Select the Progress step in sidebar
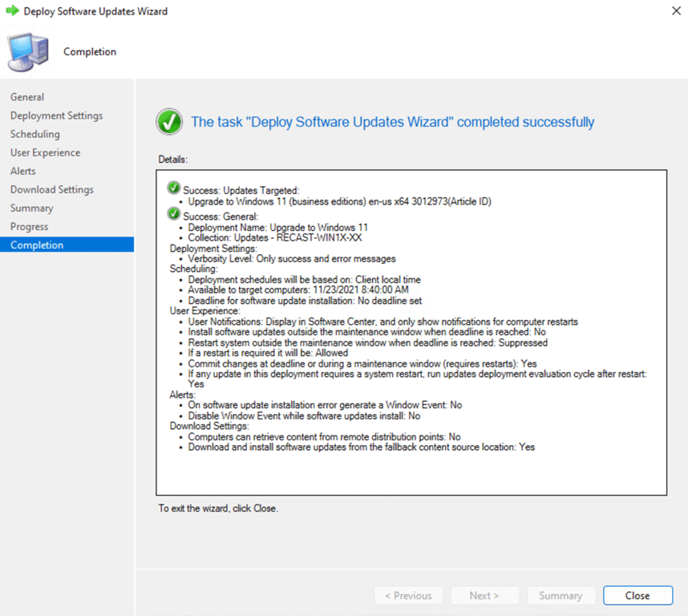 pyautogui.click(x=29, y=226)
